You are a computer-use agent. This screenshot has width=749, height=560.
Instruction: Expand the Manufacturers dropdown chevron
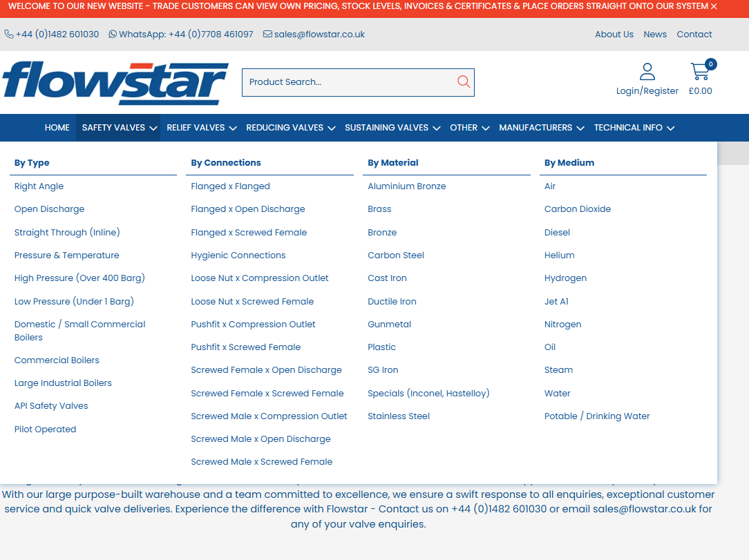[x=580, y=128]
